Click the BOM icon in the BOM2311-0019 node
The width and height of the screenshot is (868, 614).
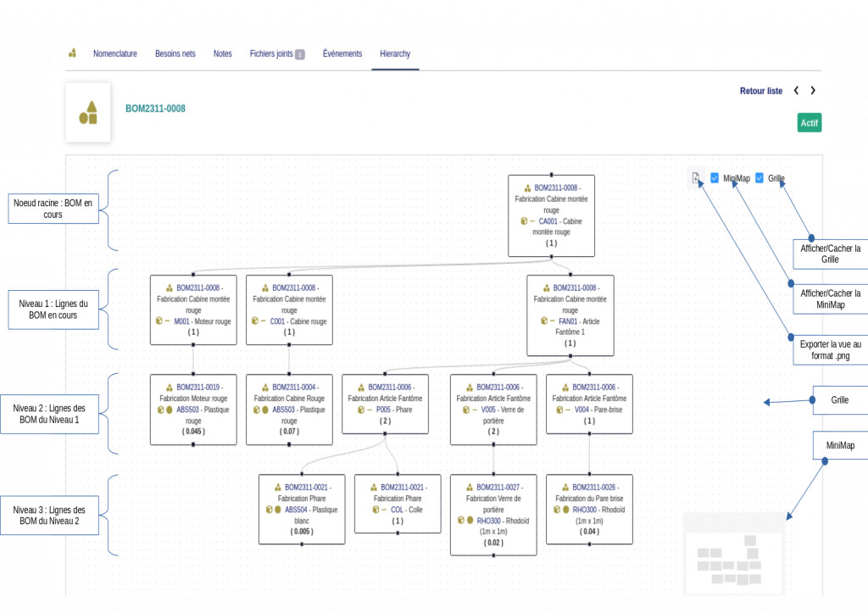click(170, 388)
